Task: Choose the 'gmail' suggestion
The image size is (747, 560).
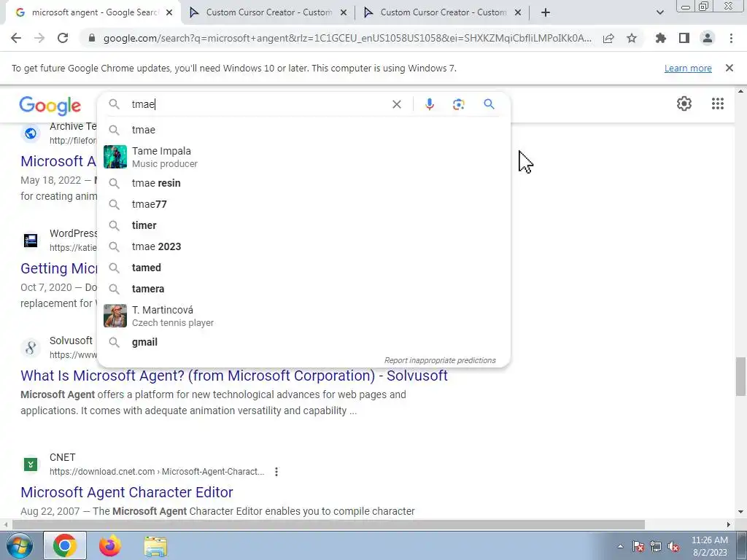Action: (303, 342)
